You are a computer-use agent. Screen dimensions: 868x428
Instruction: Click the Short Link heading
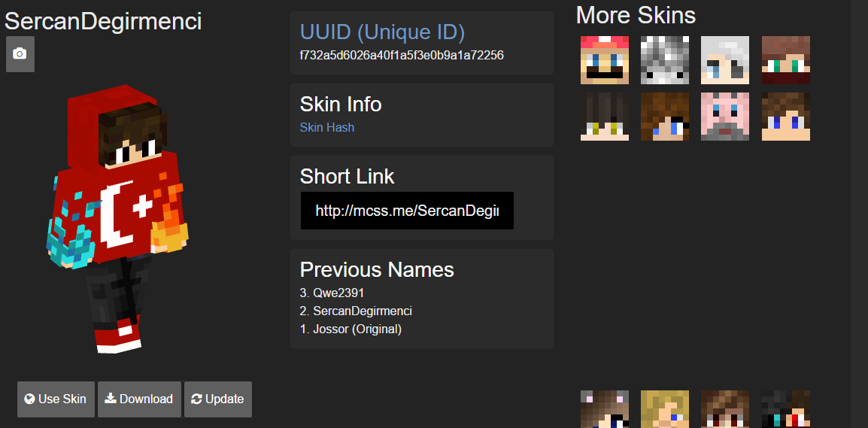tap(347, 177)
